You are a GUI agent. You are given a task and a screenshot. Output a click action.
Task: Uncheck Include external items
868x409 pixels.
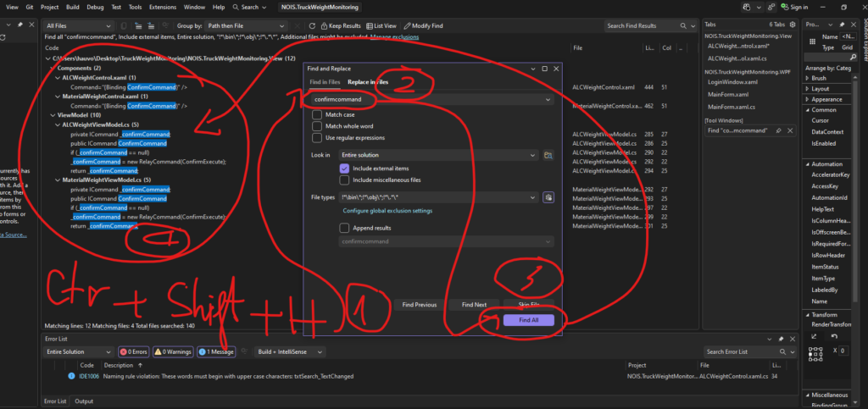pos(344,169)
